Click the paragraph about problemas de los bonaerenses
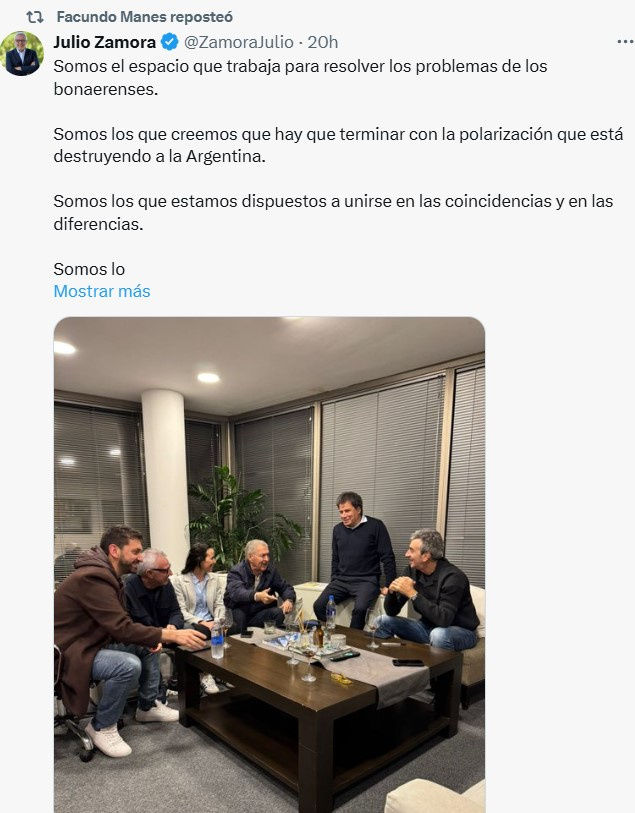 (x=301, y=77)
